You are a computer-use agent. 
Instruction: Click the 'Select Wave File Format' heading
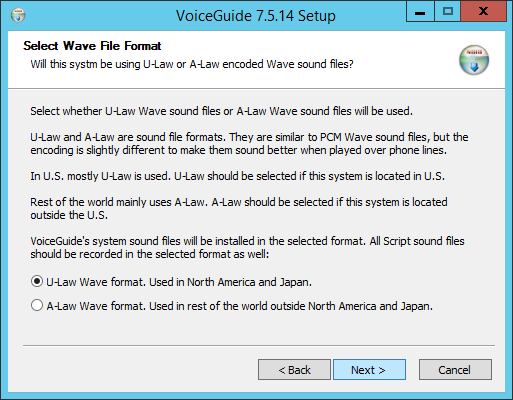92,46
